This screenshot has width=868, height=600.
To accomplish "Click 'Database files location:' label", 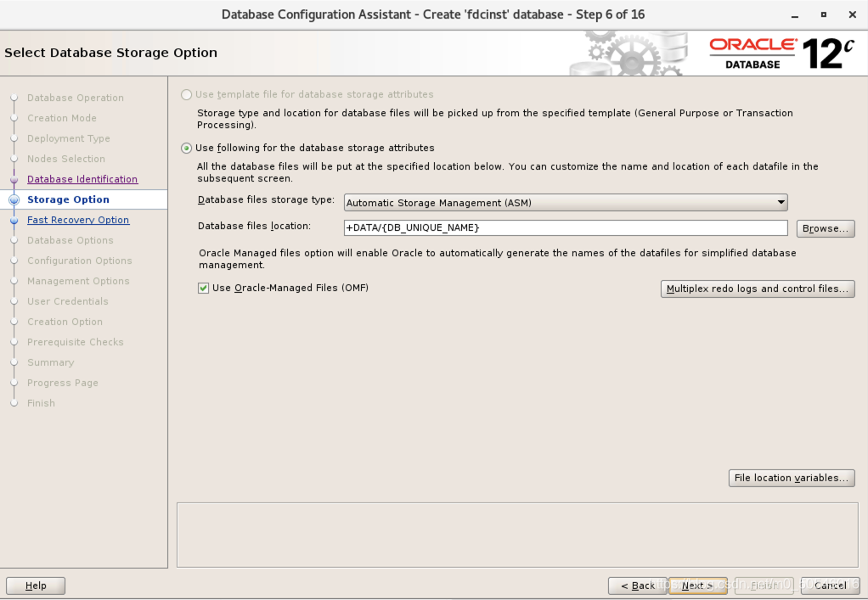I will point(254,227).
